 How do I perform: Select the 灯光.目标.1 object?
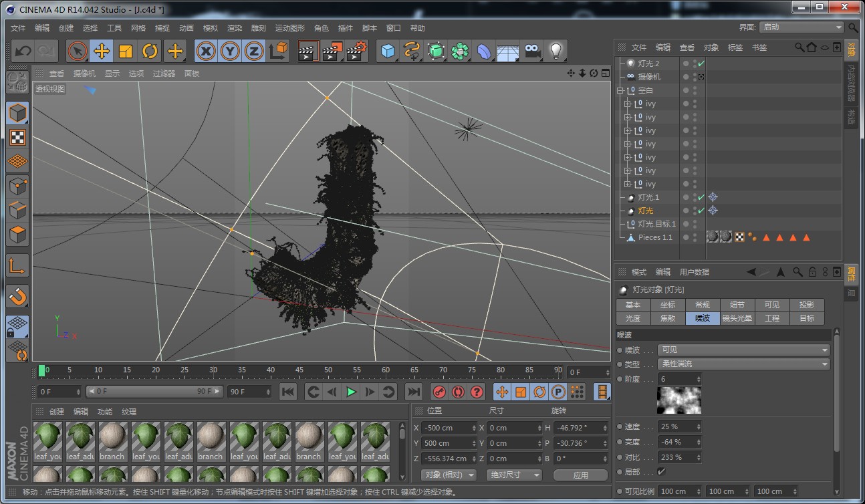pyautogui.click(x=657, y=224)
